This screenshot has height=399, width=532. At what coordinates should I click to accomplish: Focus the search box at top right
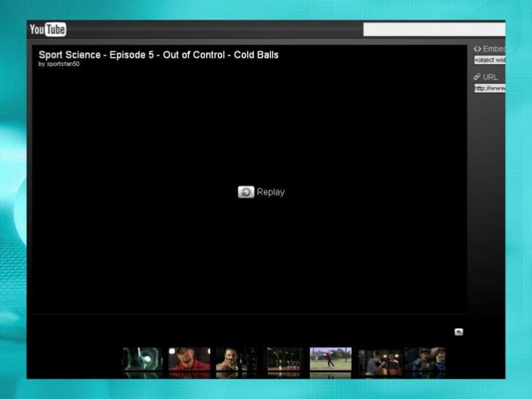[x=434, y=29]
